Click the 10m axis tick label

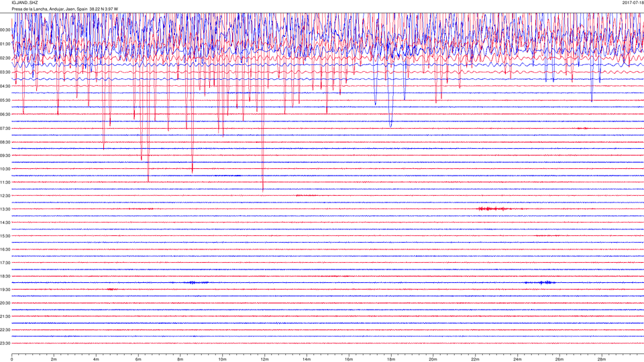coord(222,359)
